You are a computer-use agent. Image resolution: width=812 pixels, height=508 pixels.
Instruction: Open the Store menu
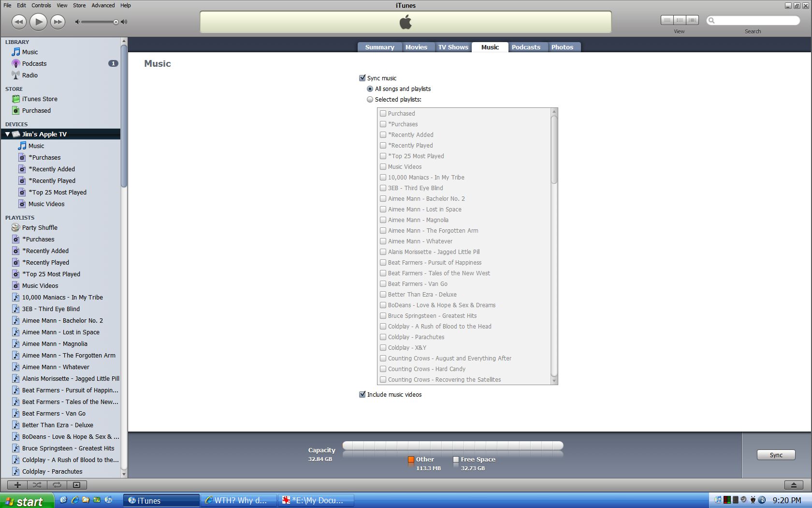(x=79, y=5)
